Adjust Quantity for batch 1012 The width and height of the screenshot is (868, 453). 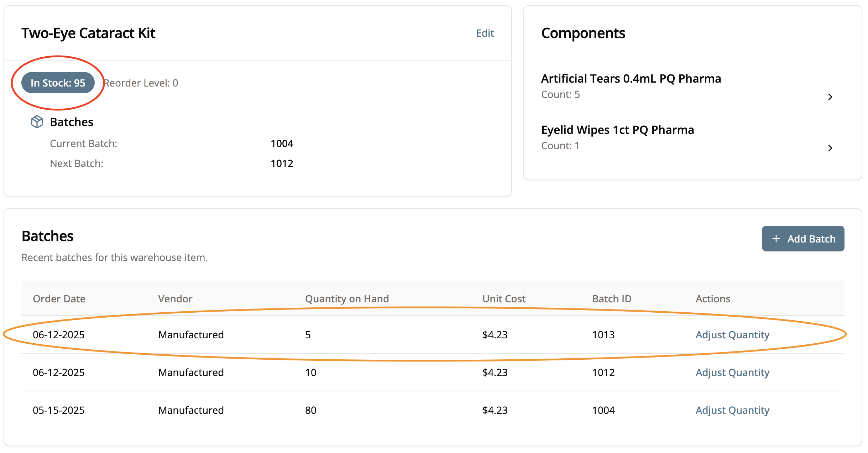732,373
